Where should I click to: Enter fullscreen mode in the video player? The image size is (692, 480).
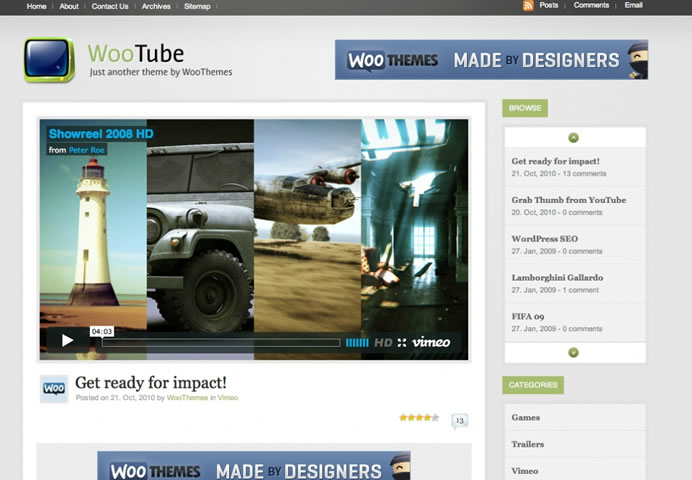[x=402, y=343]
